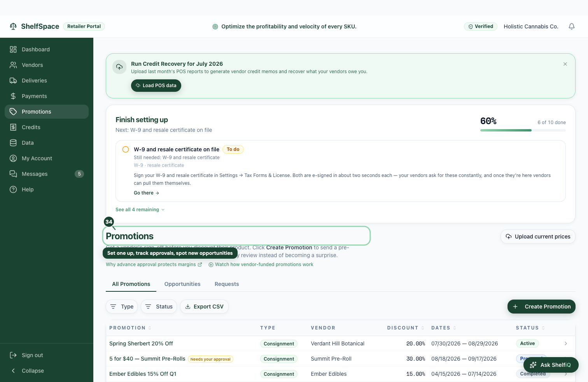Click the Dashboard grid icon in sidebar
Image resolution: width=588 pixels, height=382 pixels.
click(13, 49)
